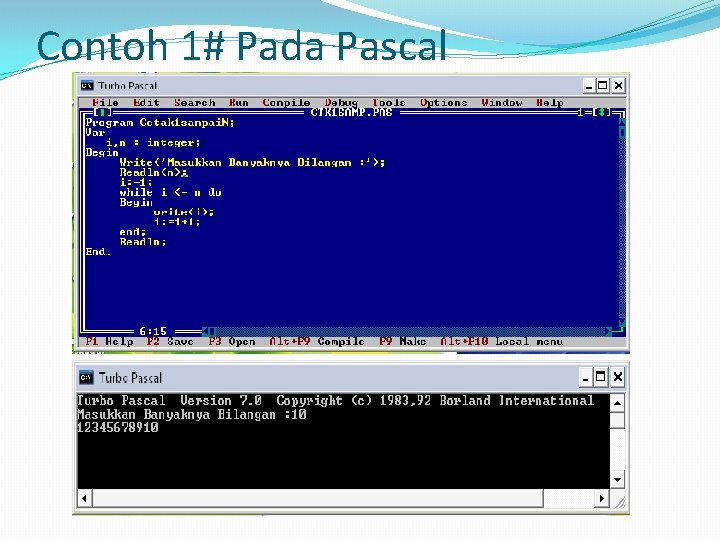Click the 'end;' code line
The image size is (720, 540).
tap(133, 232)
